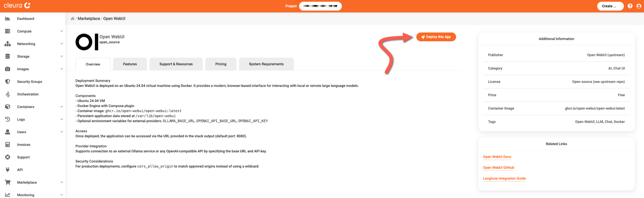Image resolution: width=644 pixels, height=198 pixels.
Task: Open the Pricing tab
Action: pyautogui.click(x=221, y=64)
